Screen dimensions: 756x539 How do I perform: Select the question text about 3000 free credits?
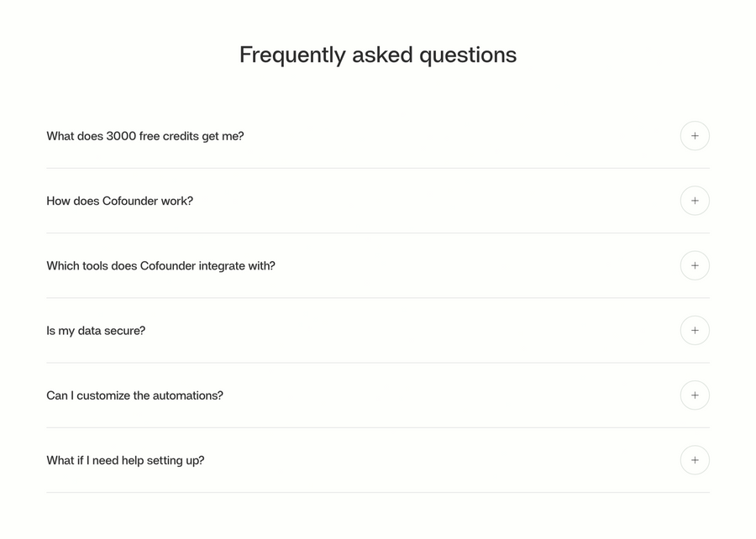144,135
